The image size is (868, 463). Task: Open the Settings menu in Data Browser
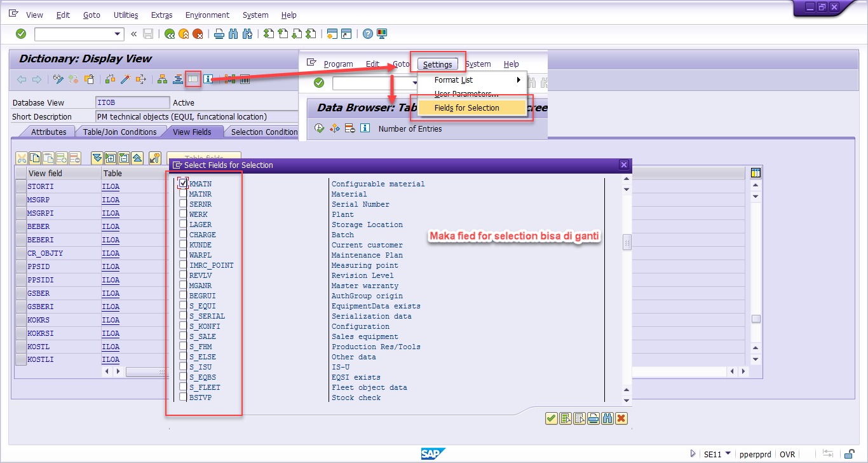click(x=438, y=64)
